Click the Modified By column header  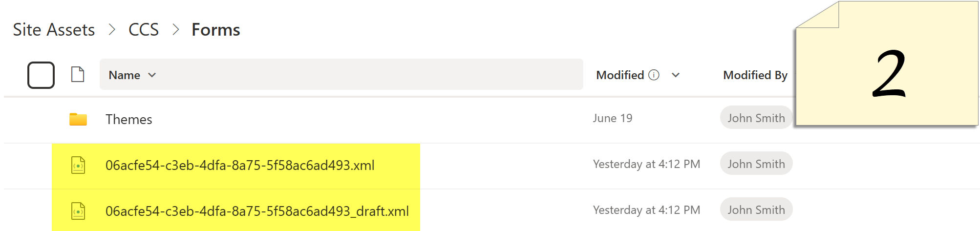tap(755, 75)
